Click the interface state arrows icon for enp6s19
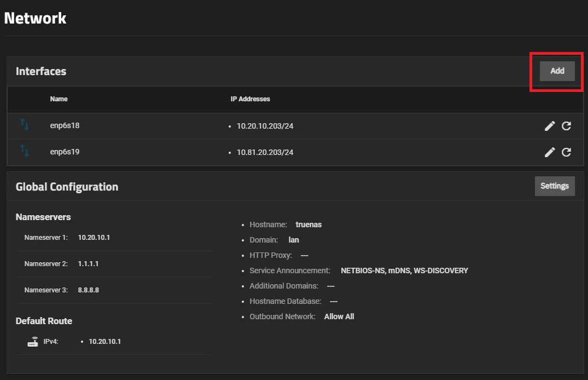 [x=24, y=152]
